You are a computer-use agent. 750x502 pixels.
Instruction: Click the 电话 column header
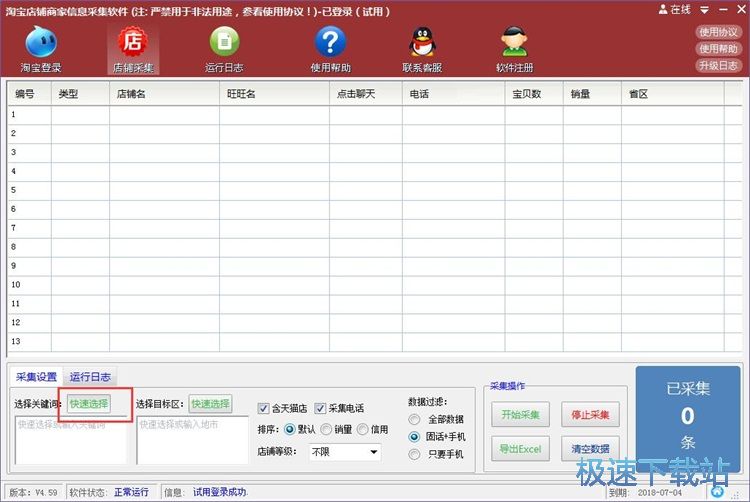point(453,94)
